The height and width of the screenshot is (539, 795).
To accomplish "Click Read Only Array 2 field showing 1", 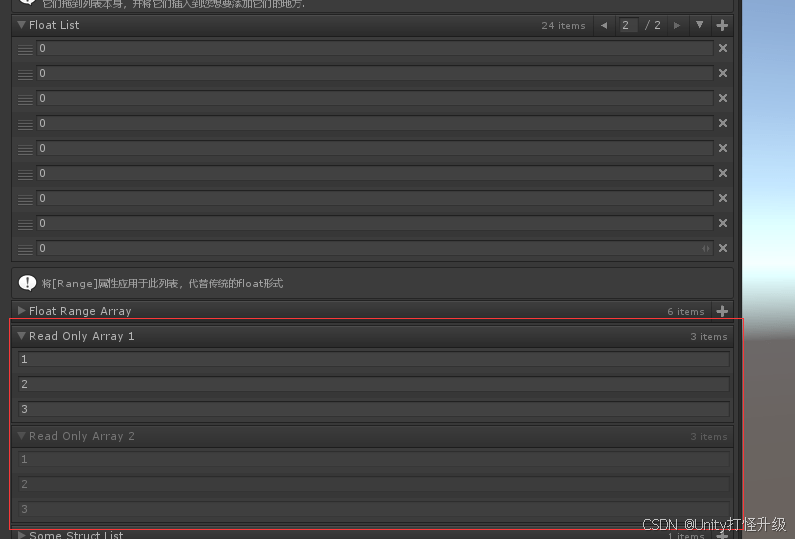I will pos(374,459).
